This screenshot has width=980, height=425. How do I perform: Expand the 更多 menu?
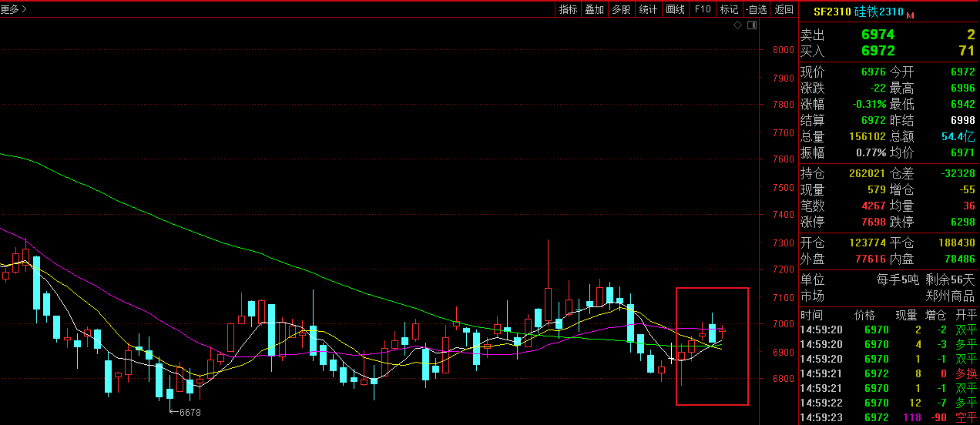(14, 9)
